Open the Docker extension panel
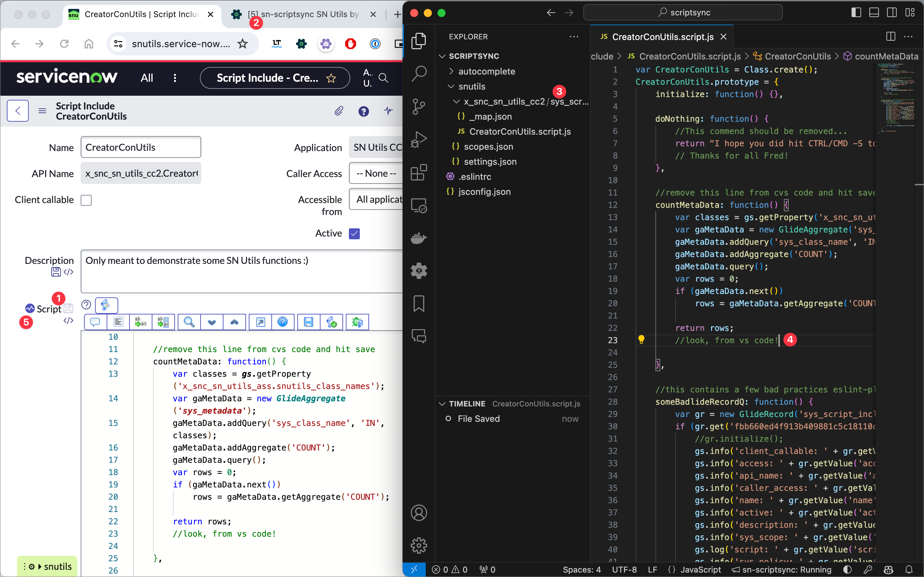924x577 pixels. pos(419,238)
